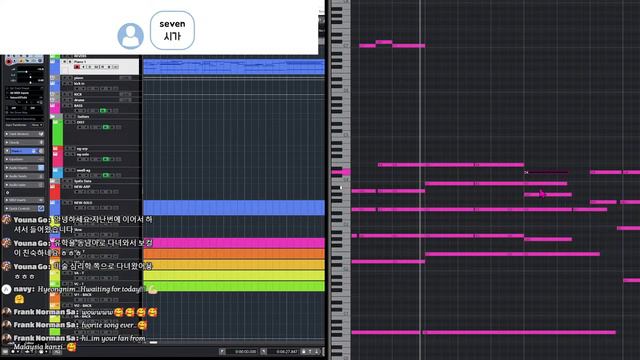This screenshot has width=640, height=360.
Task: Select the swell-eg track name
Action: pyautogui.click(x=83, y=171)
